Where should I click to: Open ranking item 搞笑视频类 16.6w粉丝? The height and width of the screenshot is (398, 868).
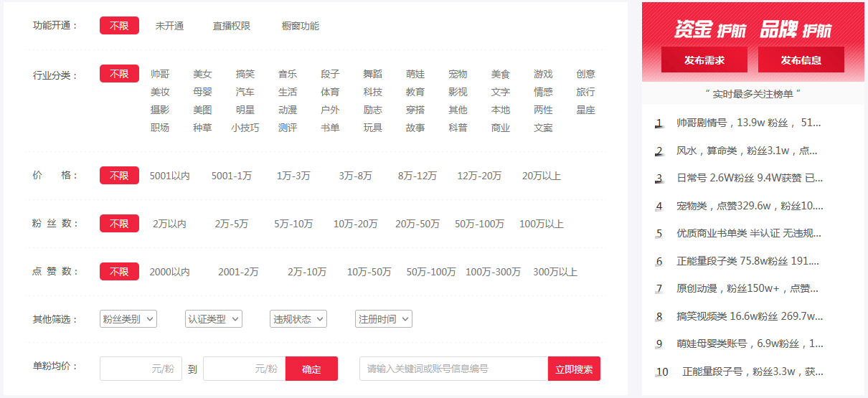click(750, 316)
